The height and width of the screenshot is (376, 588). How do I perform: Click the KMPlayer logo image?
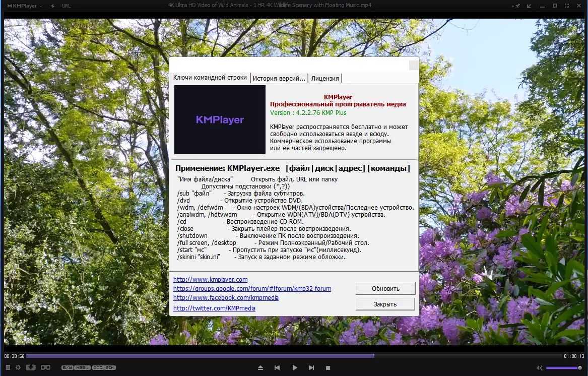(220, 119)
